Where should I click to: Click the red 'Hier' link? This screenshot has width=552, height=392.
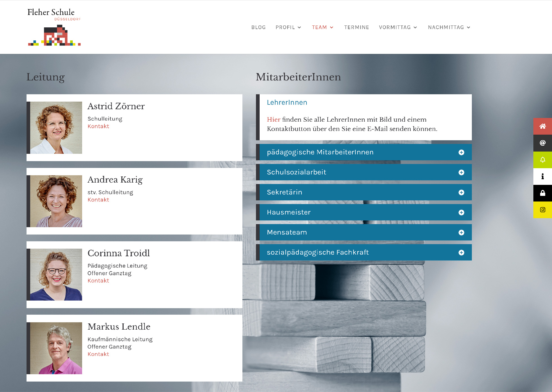(x=273, y=120)
